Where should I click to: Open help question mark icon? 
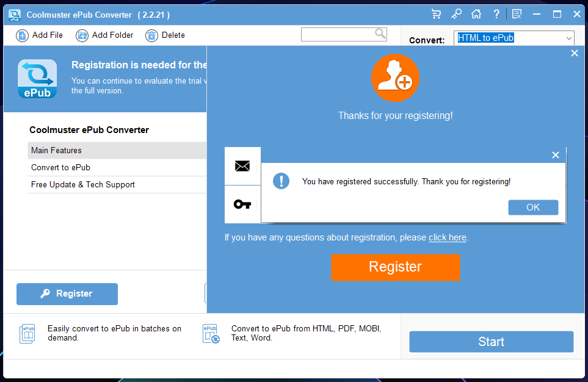(496, 14)
